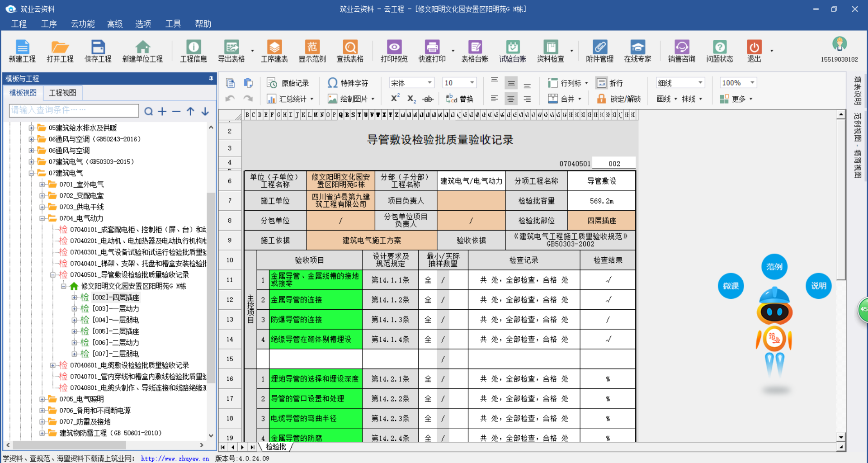Image resolution: width=868 pixels, height=463 pixels.
Task: Toggle strikethrough text formatting
Action: [x=428, y=99]
